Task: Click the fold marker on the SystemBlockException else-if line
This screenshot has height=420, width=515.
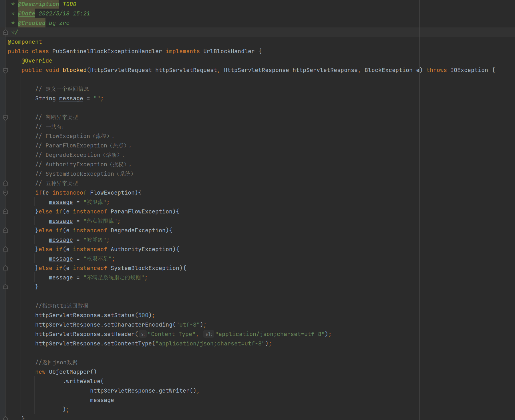Action: (x=5, y=268)
